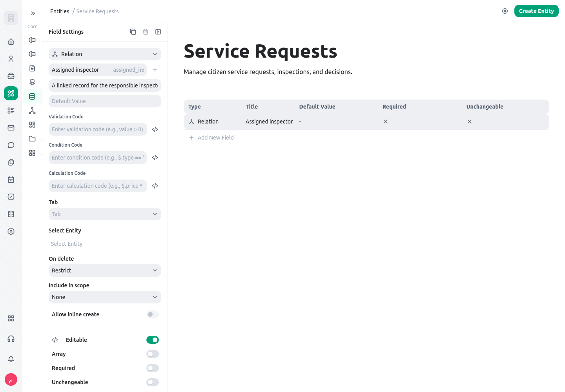Select the Assigned inspector table row
The width and height of the screenshot is (565, 392).
pyautogui.click(x=366, y=122)
